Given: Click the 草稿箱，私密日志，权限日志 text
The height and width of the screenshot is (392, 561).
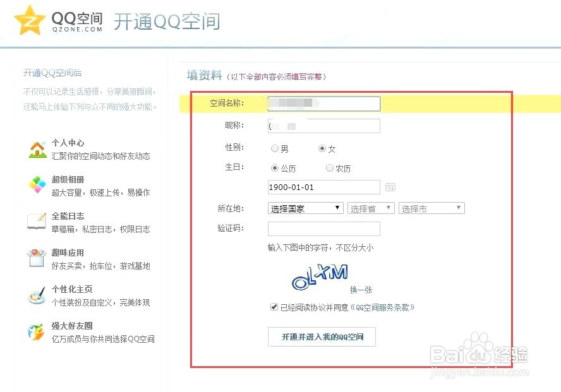Looking at the screenshot, I should tap(101, 229).
